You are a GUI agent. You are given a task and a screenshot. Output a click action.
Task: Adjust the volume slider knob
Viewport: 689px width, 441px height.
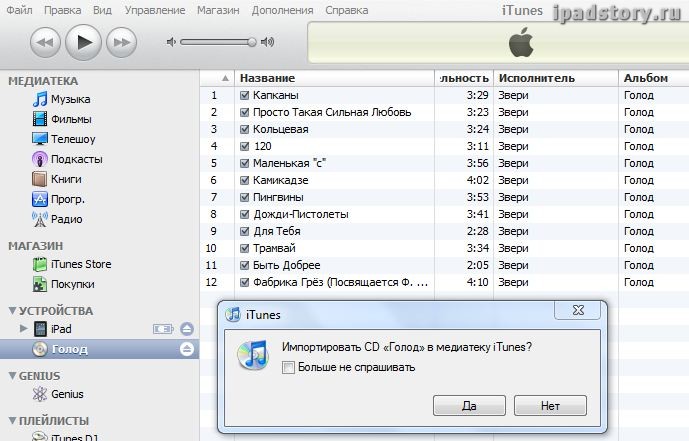(x=252, y=42)
